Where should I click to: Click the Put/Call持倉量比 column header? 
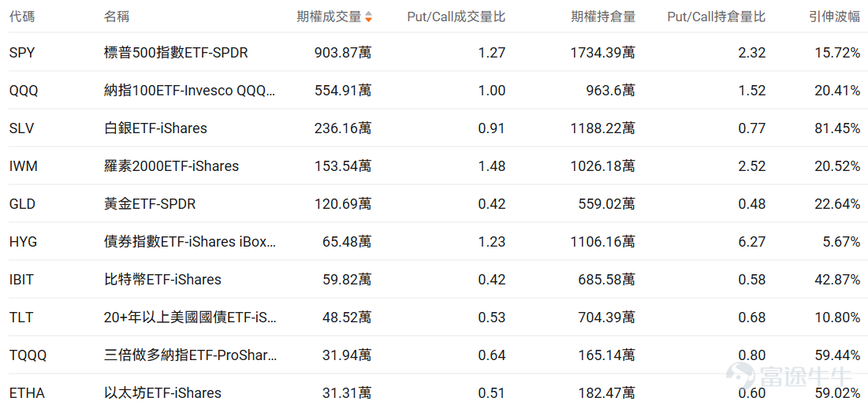coord(717,17)
